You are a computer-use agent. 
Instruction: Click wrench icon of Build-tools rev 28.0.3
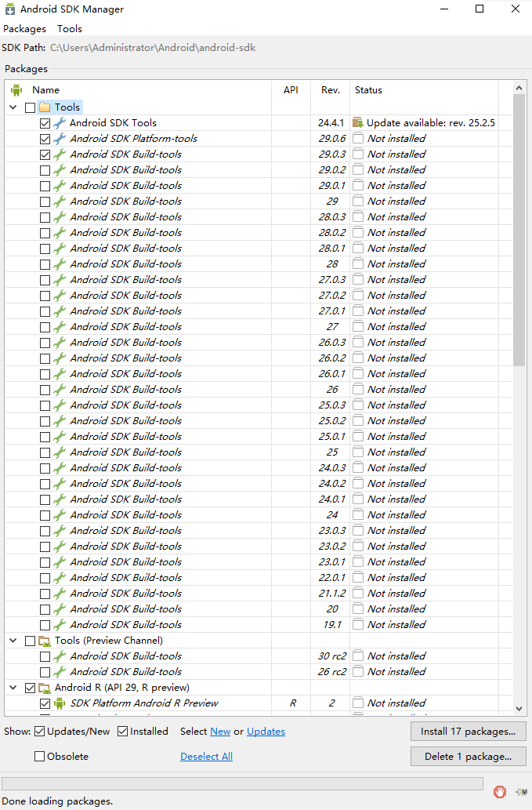(x=60, y=217)
